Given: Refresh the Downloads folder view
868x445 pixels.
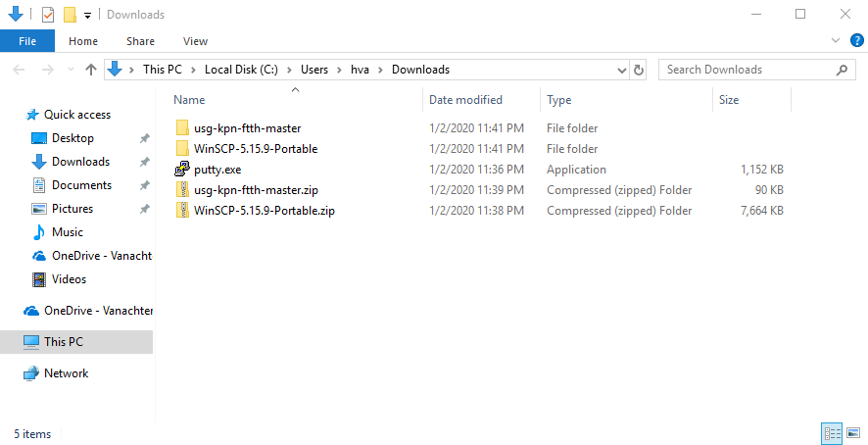Looking at the screenshot, I should coord(639,71).
